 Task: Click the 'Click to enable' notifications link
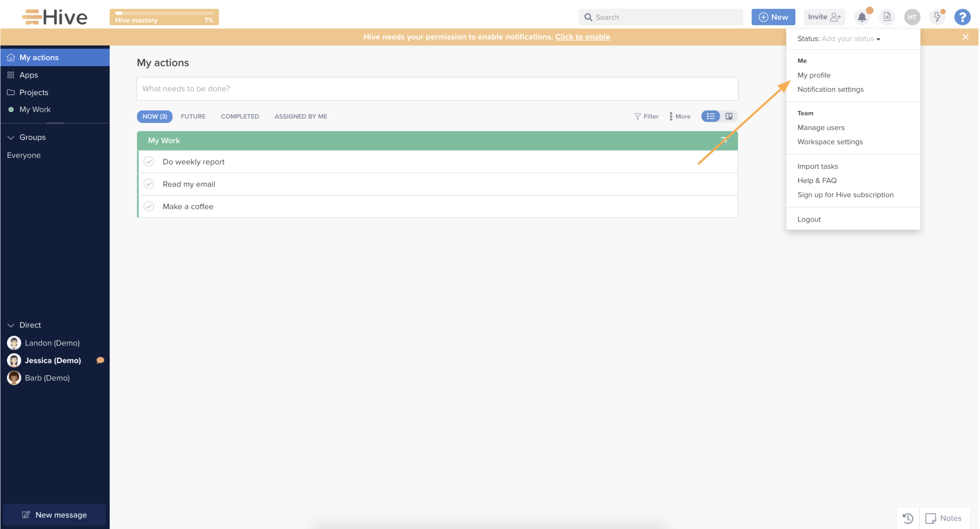pyautogui.click(x=583, y=37)
